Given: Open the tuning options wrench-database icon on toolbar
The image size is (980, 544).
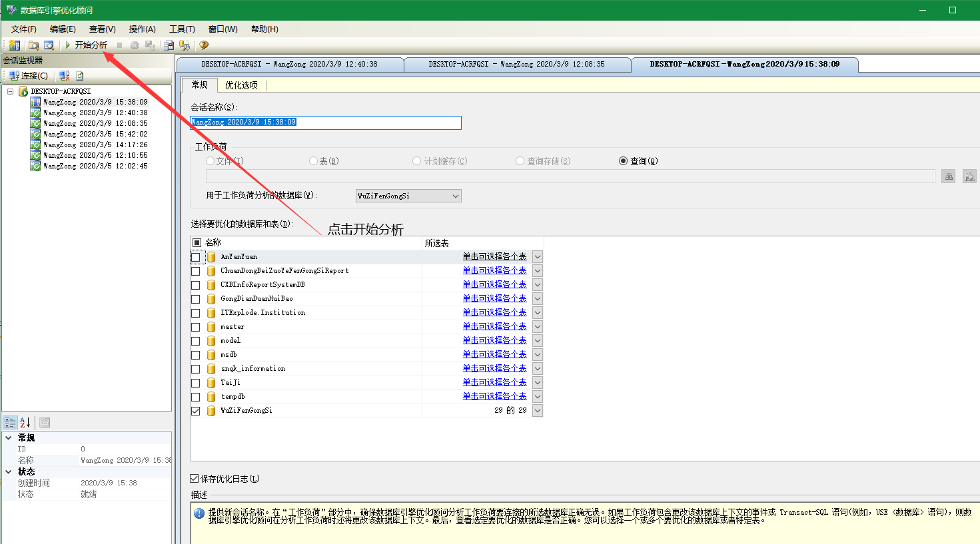Looking at the screenshot, I should [x=185, y=45].
